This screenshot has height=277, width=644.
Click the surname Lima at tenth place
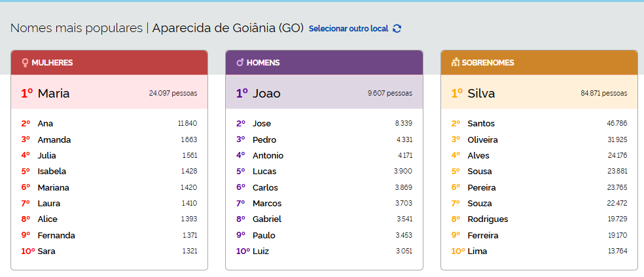pos(477,251)
